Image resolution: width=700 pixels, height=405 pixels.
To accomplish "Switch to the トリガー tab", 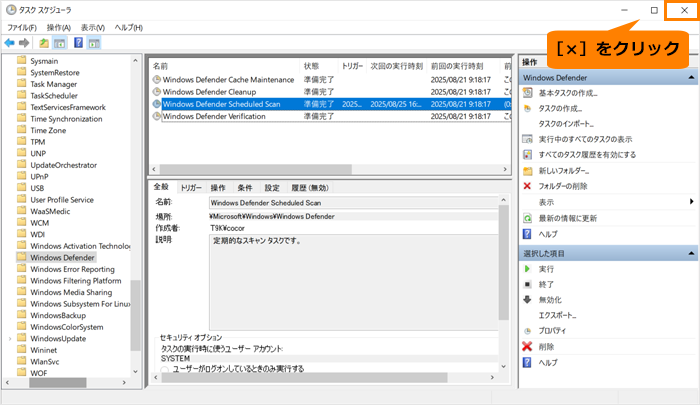I will [191, 188].
